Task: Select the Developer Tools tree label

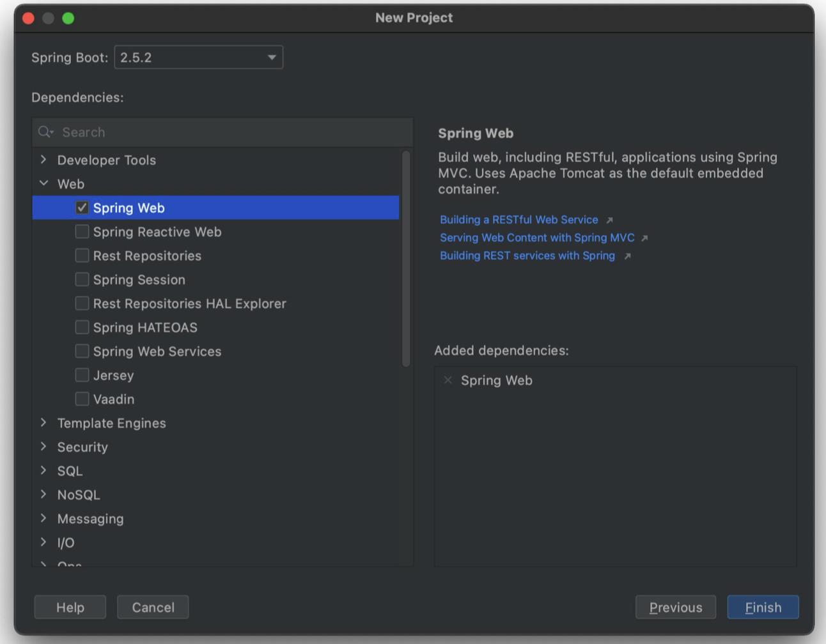Action: click(107, 160)
